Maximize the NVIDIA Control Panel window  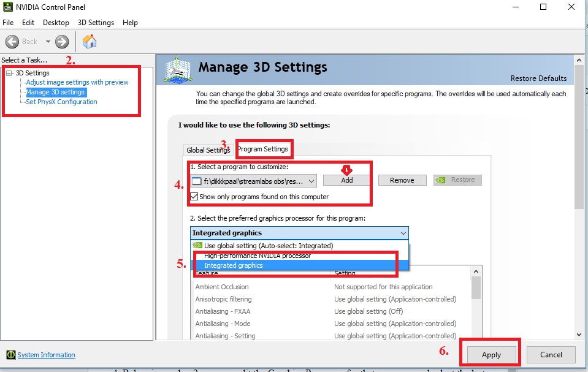point(543,7)
